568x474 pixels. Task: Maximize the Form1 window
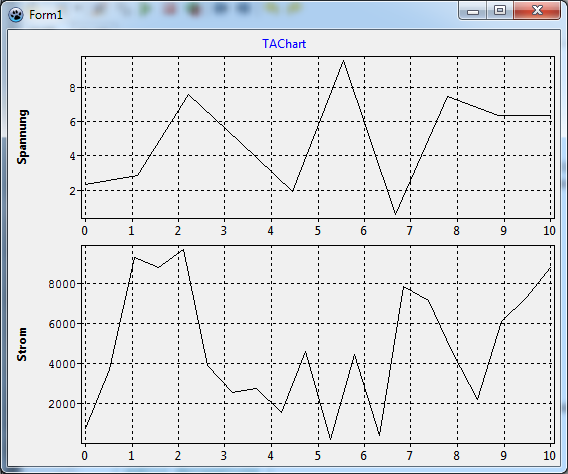point(500,10)
